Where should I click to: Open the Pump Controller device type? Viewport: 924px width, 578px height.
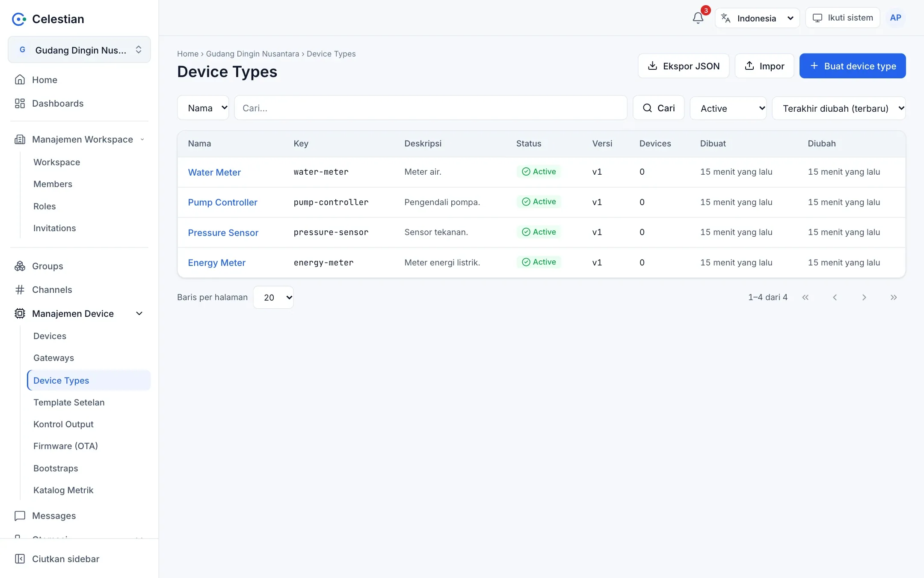pos(222,202)
